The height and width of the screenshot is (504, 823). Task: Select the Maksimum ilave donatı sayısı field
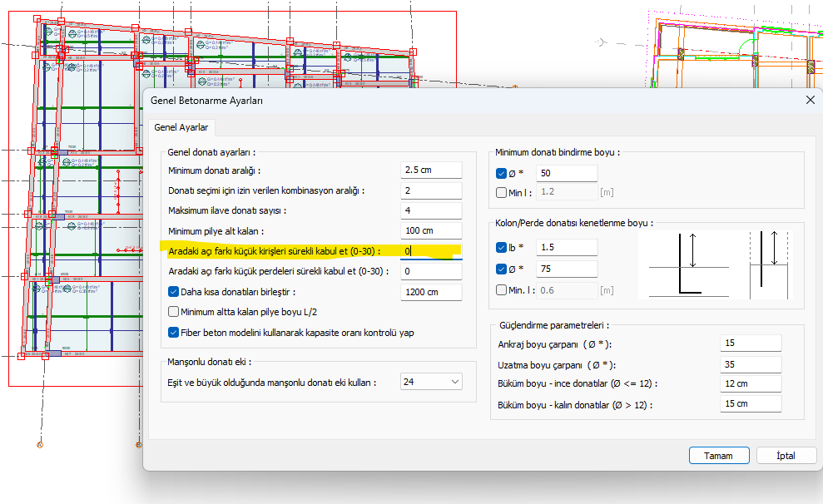click(x=430, y=210)
